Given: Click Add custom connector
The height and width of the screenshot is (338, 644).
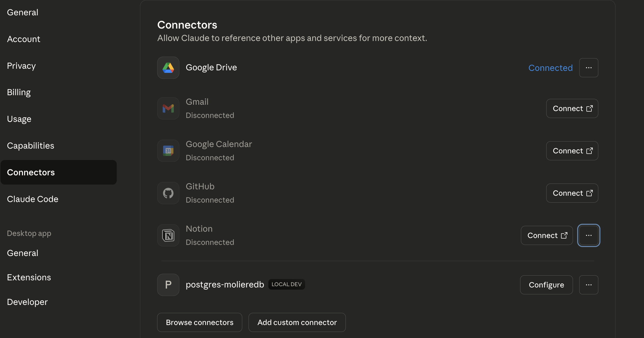Looking at the screenshot, I should coord(297,322).
